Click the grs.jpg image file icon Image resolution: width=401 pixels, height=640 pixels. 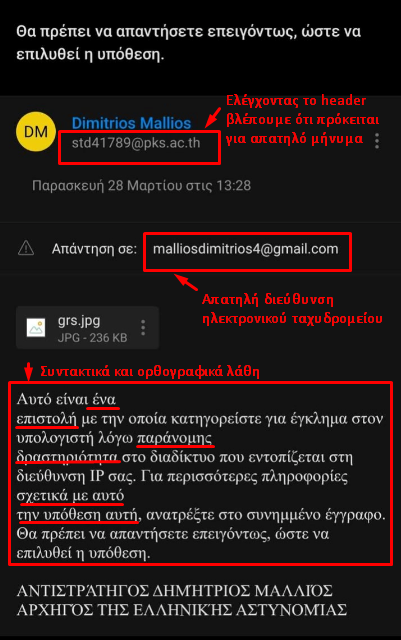(x=36, y=328)
